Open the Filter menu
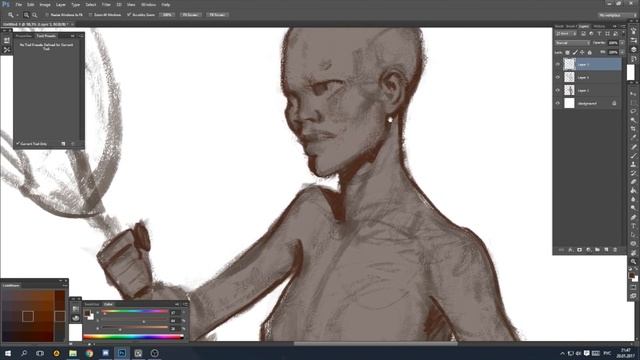 106,4
